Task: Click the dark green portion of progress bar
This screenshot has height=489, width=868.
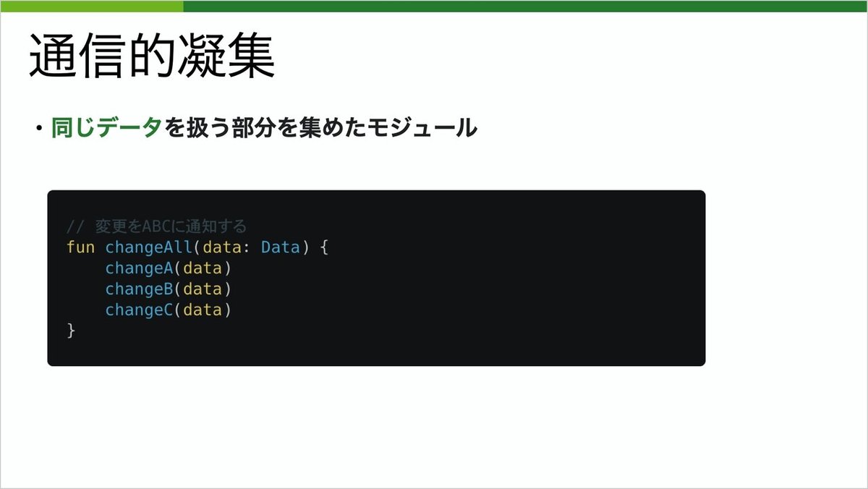Action: 524,6
